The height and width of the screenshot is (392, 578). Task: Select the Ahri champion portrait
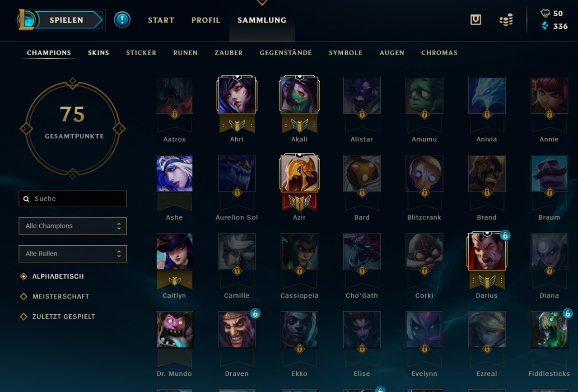point(237,95)
